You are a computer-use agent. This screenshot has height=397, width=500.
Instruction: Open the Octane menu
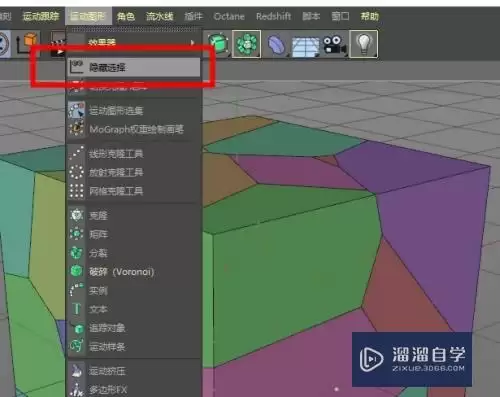(229, 16)
